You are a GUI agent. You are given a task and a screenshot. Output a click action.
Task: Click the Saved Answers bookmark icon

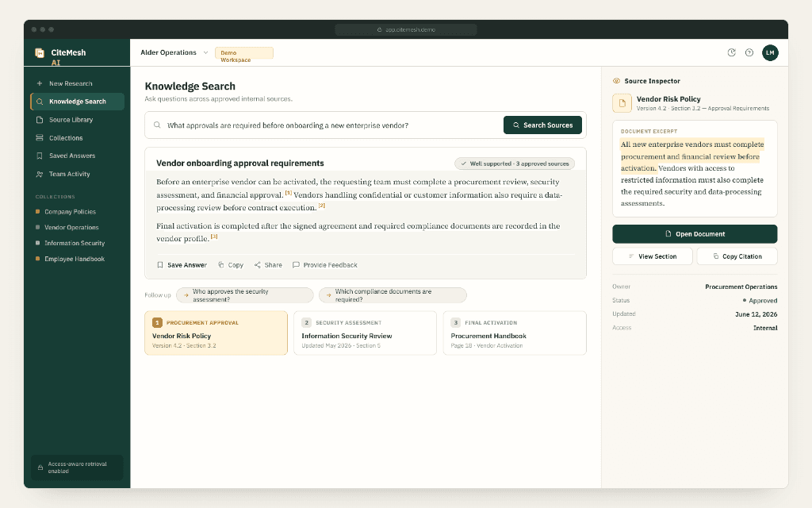tap(40, 156)
